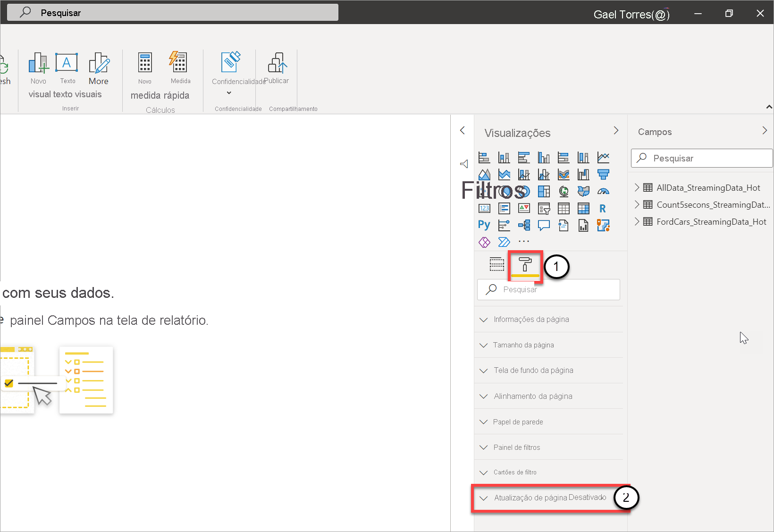
Task: Open the More visuals ellipsis menu
Action: tap(524, 242)
